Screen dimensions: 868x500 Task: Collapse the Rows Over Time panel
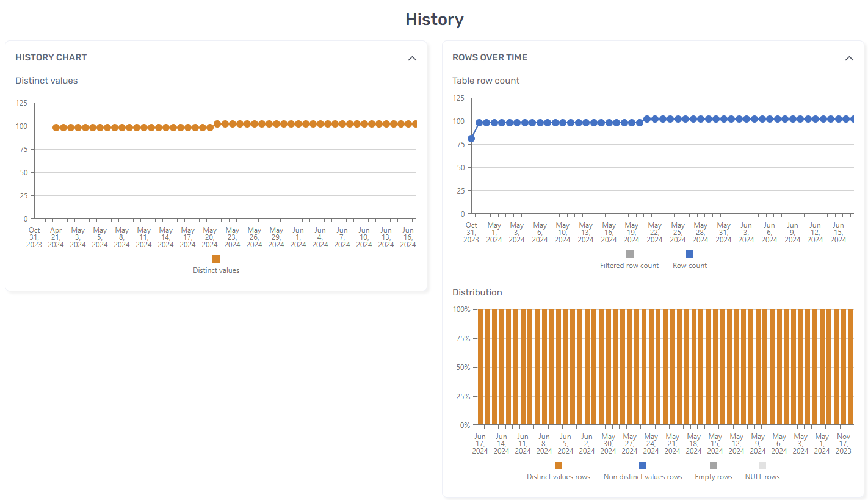(849, 58)
